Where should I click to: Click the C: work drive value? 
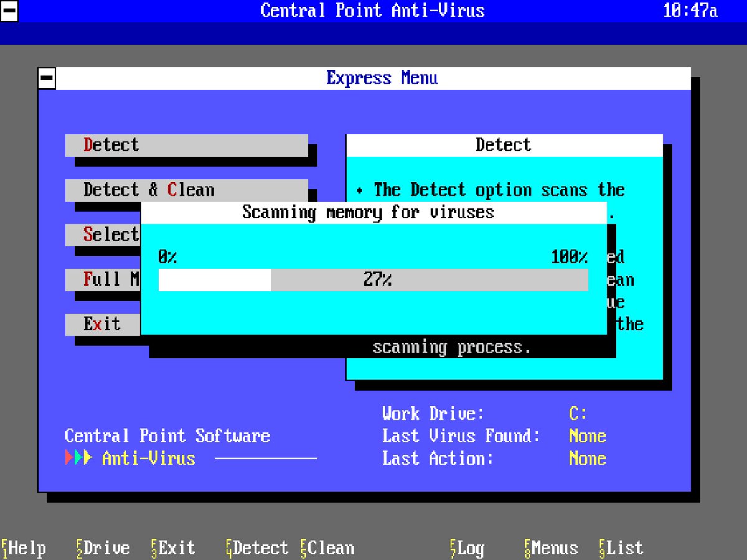point(578,414)
